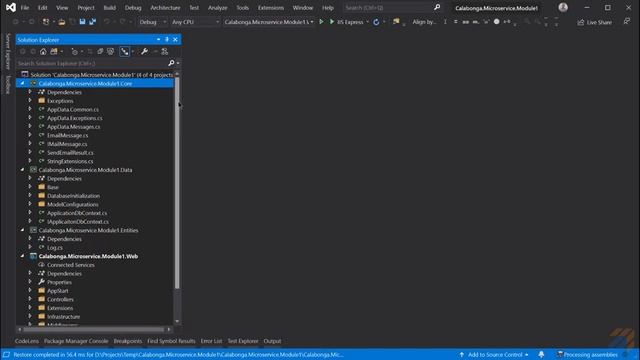Viewport: 640px width, 360px height.
Task: Open the startup project dropdown
Action: (269, 22)
